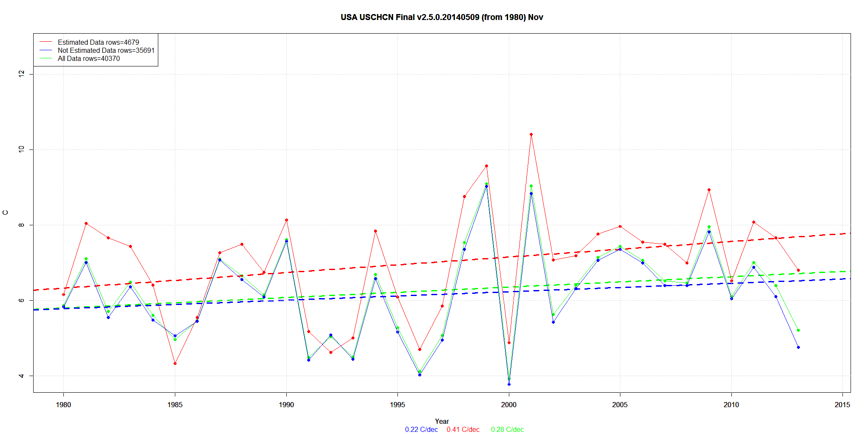Viewport: 868px width, 434px height.
Task: Click the red data point for 1999
Action: click(x=486, y=166)
